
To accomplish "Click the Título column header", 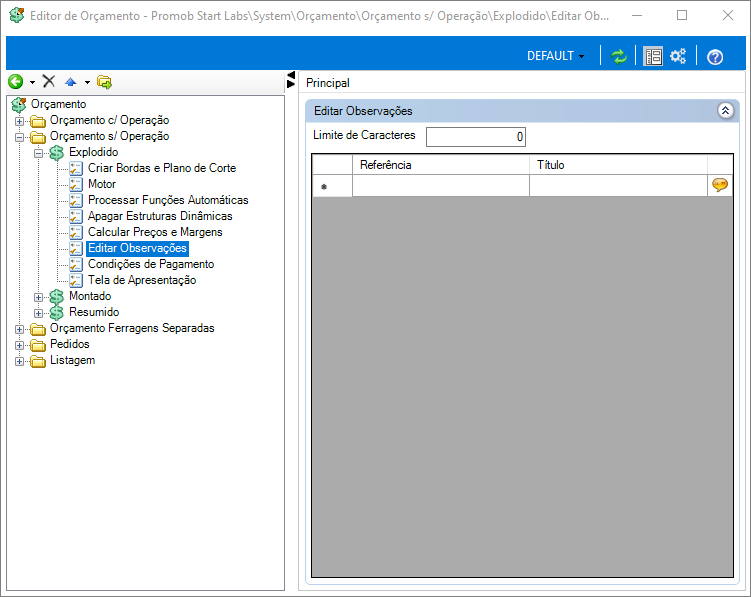I will point(618,165).
